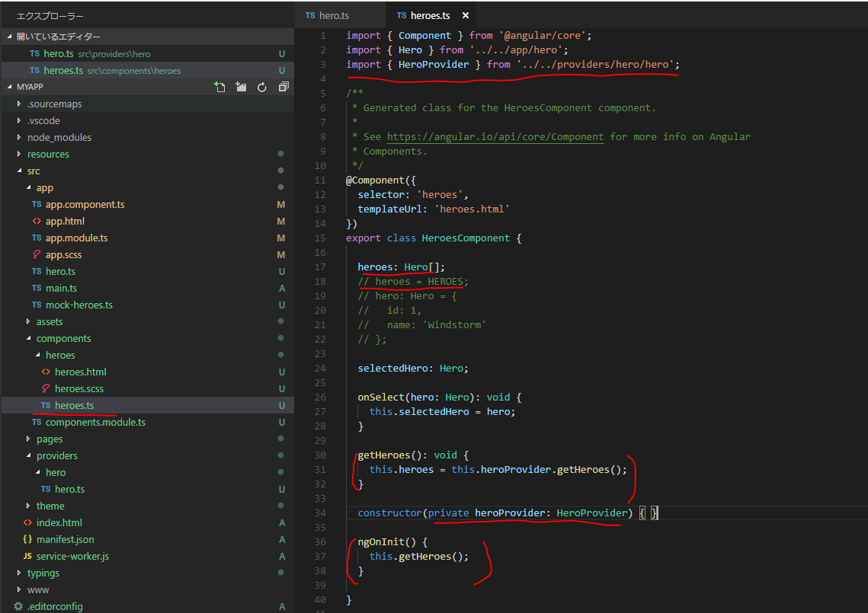Open heroes.ts in the open editors list

(148, 70)
